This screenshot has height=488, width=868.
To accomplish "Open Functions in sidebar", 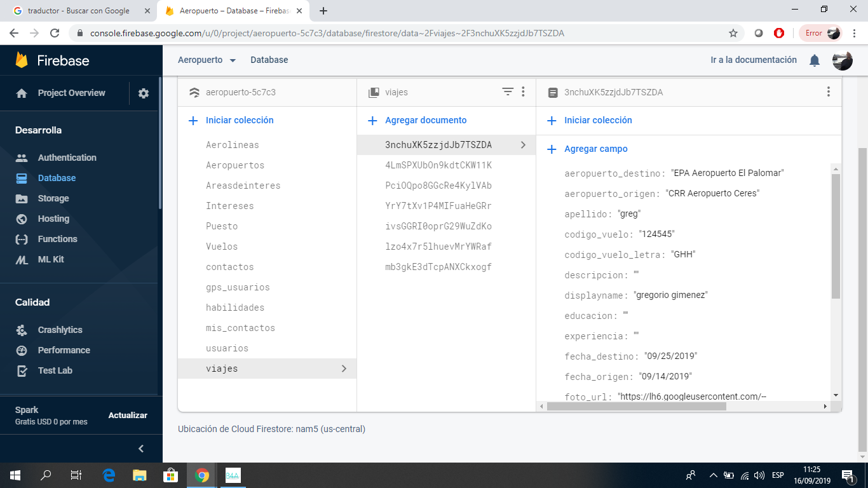I will tap(57, 239).
